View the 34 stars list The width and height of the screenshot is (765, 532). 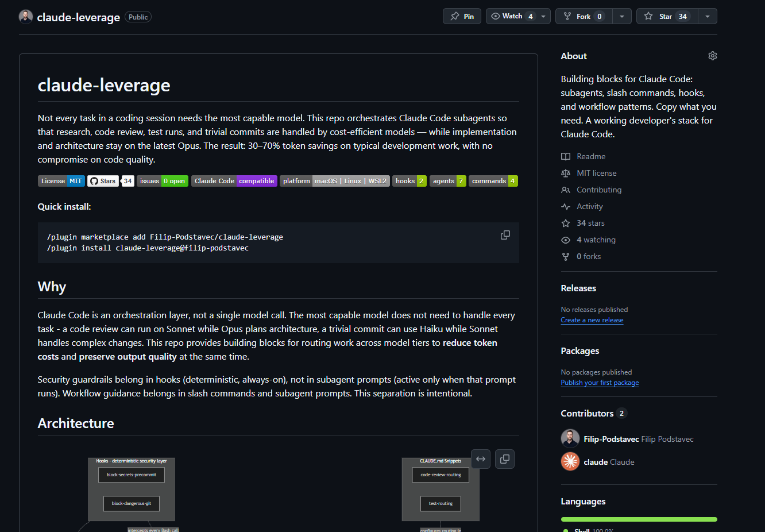click(590, 223)
